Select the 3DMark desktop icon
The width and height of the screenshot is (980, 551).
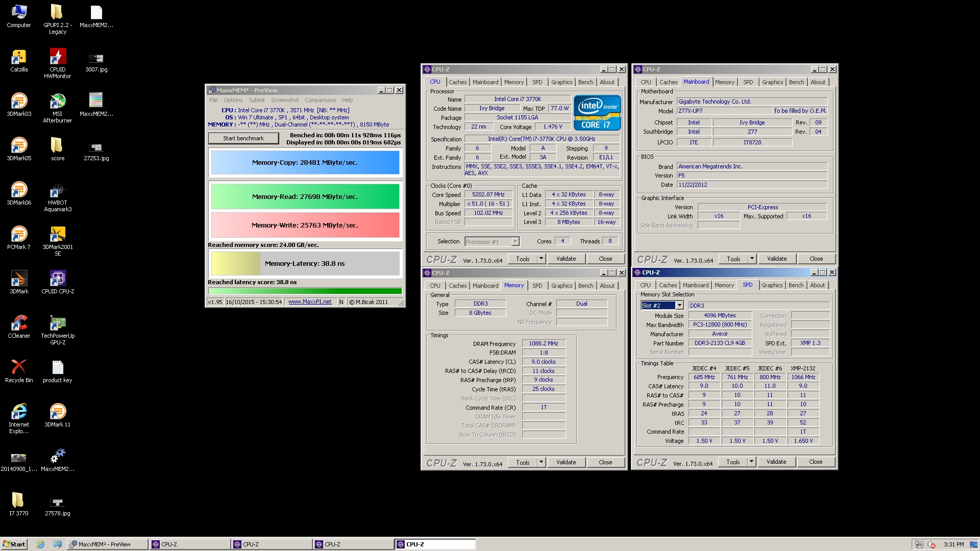tap(19, 282)
